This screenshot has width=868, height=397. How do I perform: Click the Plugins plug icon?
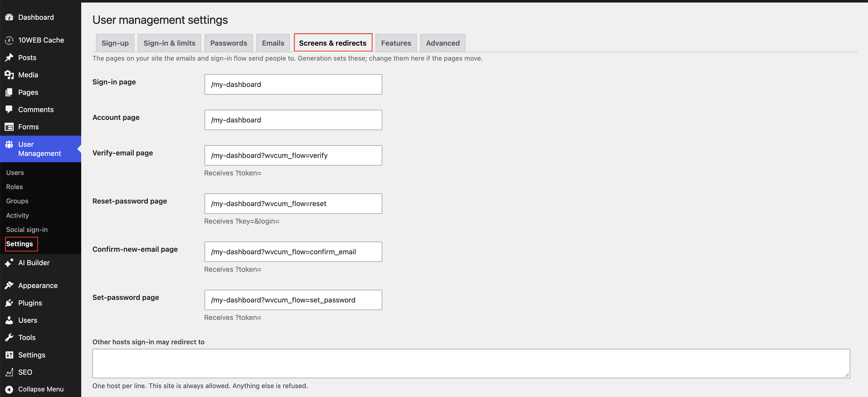coord(9,303)
